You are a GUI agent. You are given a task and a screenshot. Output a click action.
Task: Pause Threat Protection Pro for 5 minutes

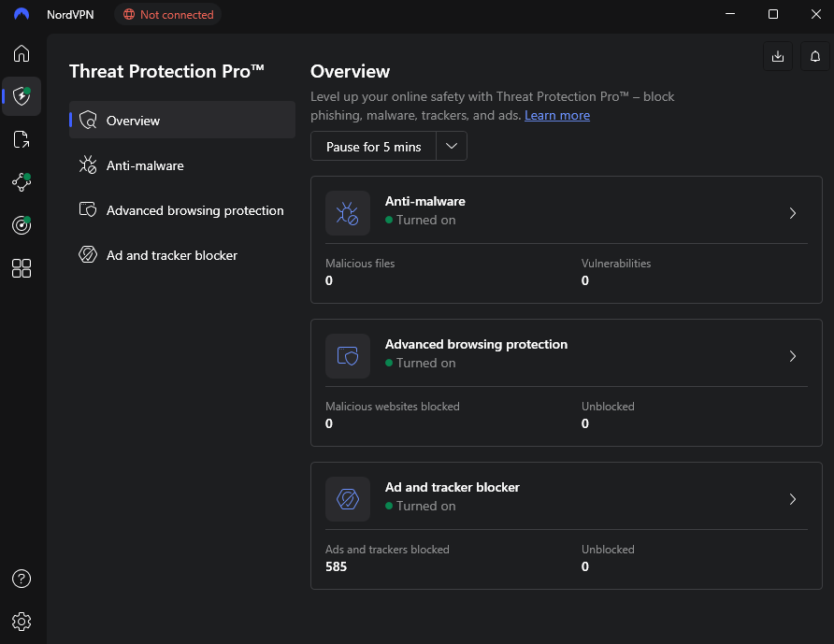coord(372,146)
